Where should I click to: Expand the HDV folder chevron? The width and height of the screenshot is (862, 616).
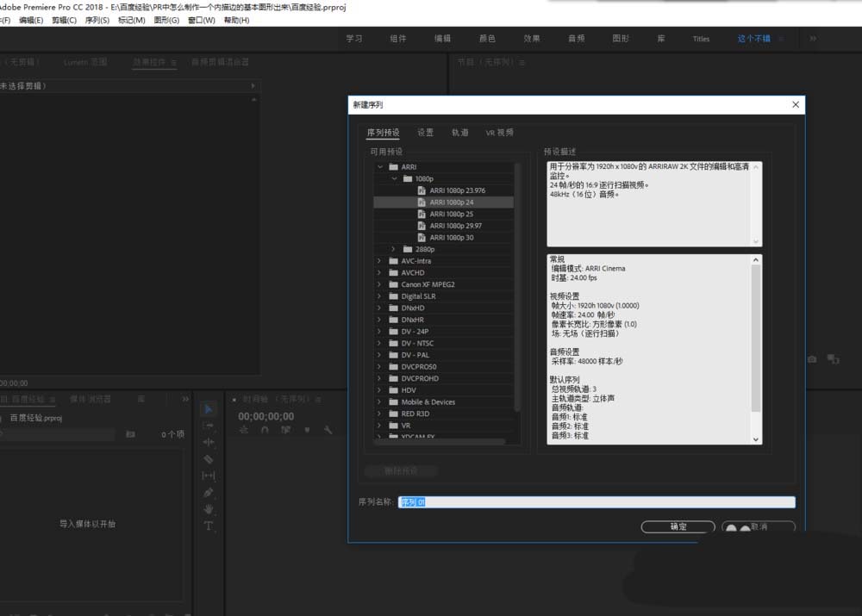click(379, 390)
